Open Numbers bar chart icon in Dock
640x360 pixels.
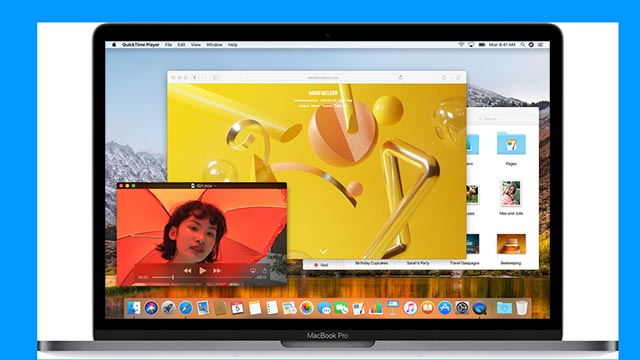376,308
